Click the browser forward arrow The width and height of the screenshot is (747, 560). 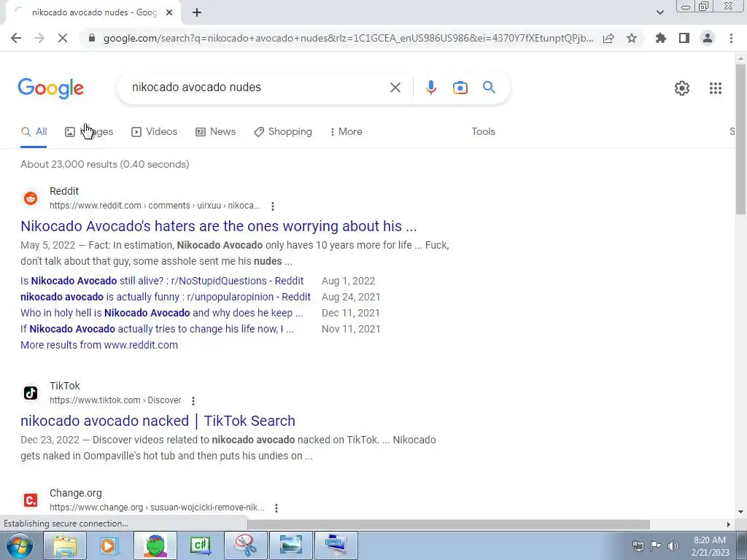[x=39, y=38]
